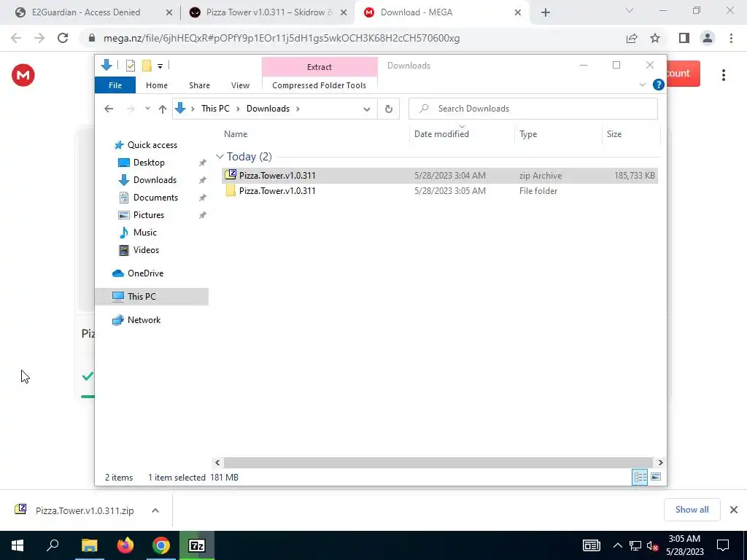Open Videos in the navigation pane

click(x=146, y=250)
